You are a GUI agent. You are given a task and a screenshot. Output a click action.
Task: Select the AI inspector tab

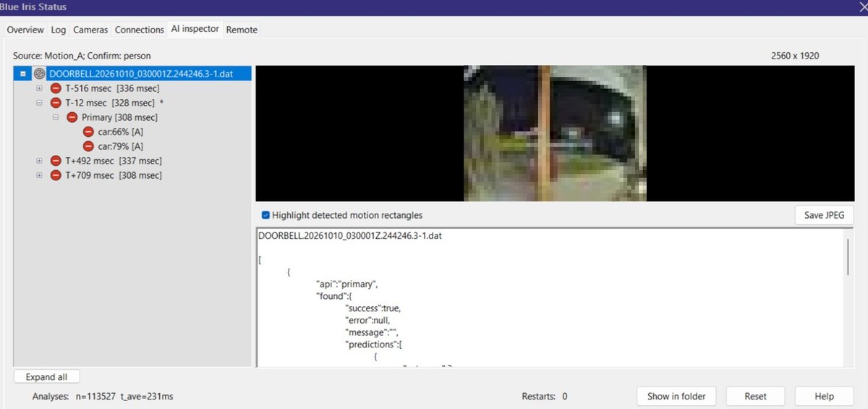click(x=195, y=29)
